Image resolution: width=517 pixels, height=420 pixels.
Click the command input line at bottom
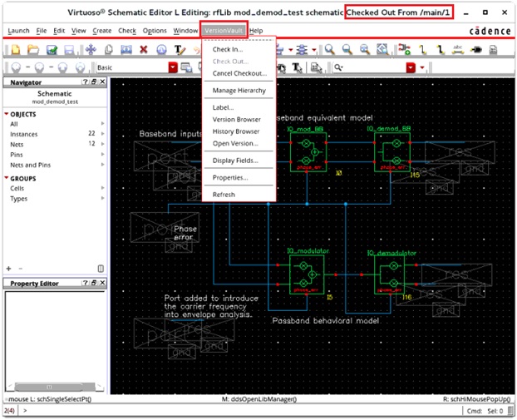pyautogui.click(x=241, y=410)
